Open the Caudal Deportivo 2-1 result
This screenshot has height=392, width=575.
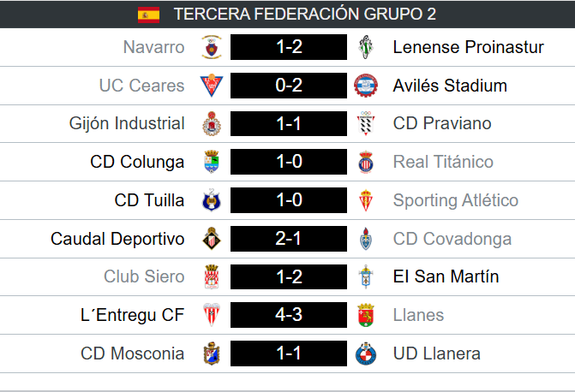pyautogui.click(x=287, y=239)
